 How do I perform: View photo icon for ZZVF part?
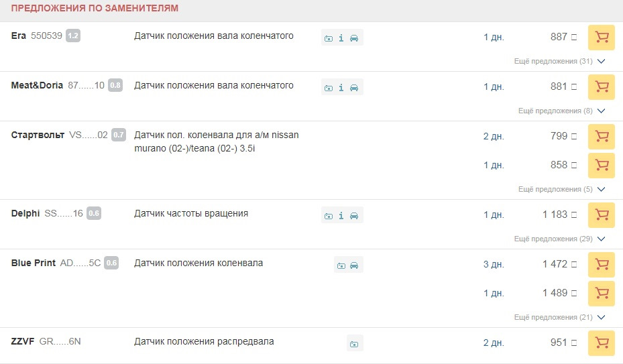click(354, 344)
